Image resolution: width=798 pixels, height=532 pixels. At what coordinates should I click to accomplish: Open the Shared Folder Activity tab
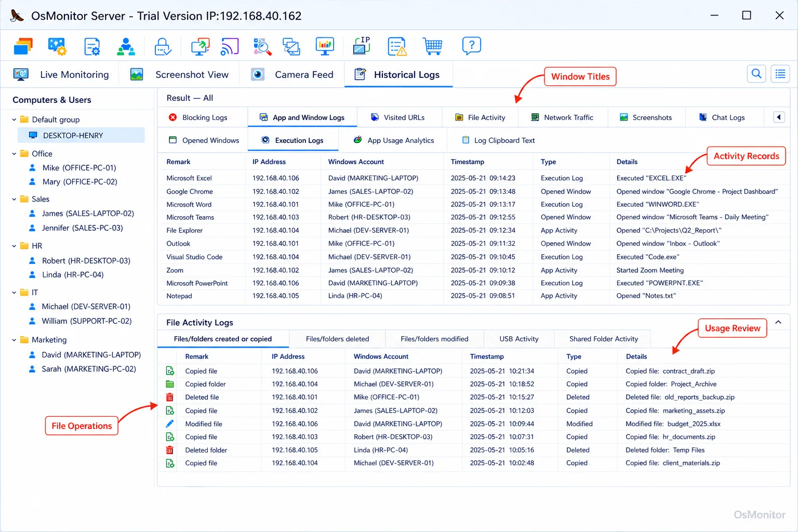[x=604, y=339]
